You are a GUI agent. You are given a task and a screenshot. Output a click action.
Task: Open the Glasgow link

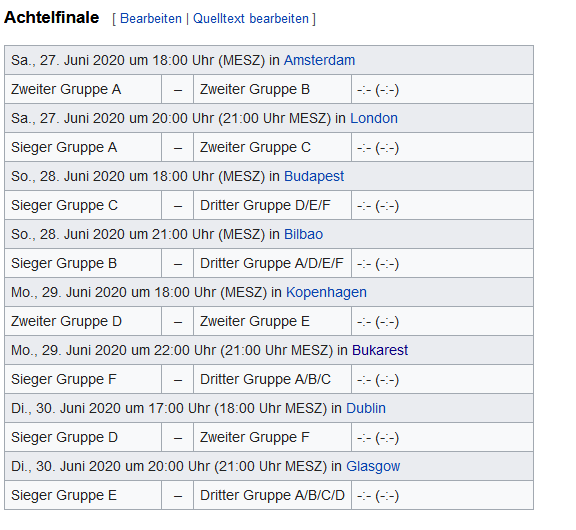(373, 466)
